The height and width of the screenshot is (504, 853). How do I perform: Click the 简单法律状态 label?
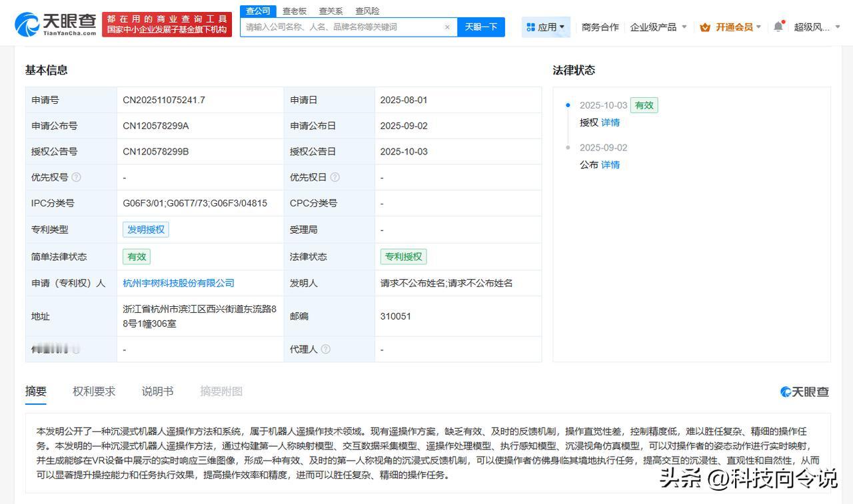point(59,256)
